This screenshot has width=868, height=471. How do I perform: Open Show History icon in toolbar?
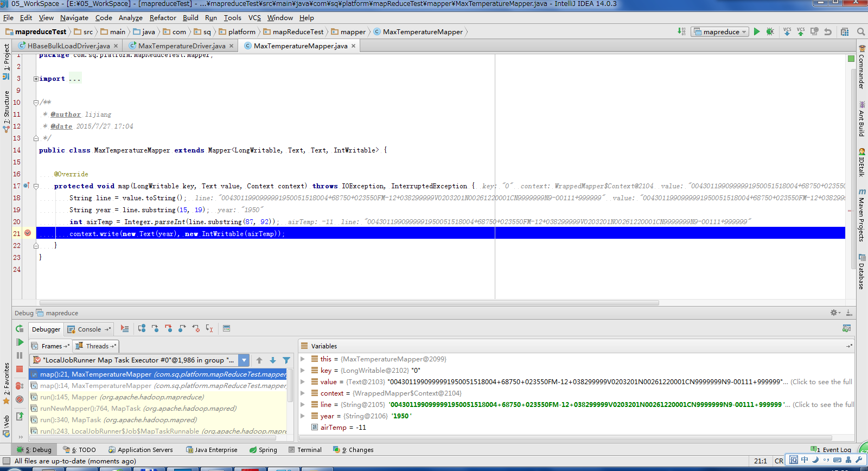pos(814,31)
